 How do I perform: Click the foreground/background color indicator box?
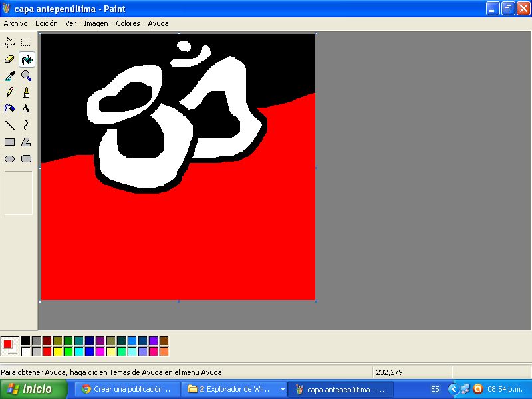[x=10, y=346]
